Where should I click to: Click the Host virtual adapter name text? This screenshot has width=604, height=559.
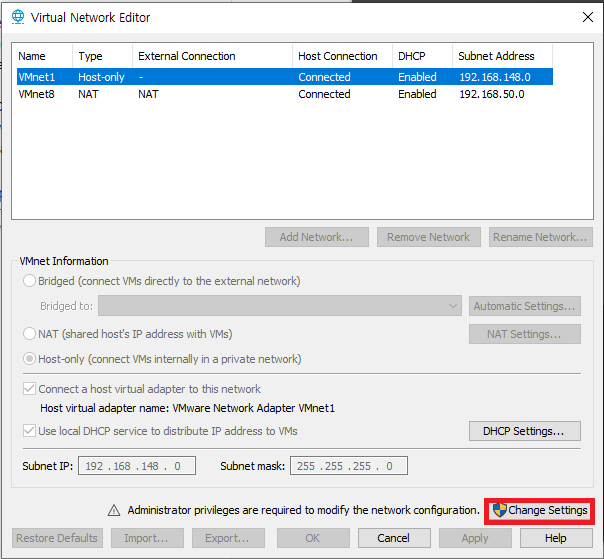tap(187, 408)
